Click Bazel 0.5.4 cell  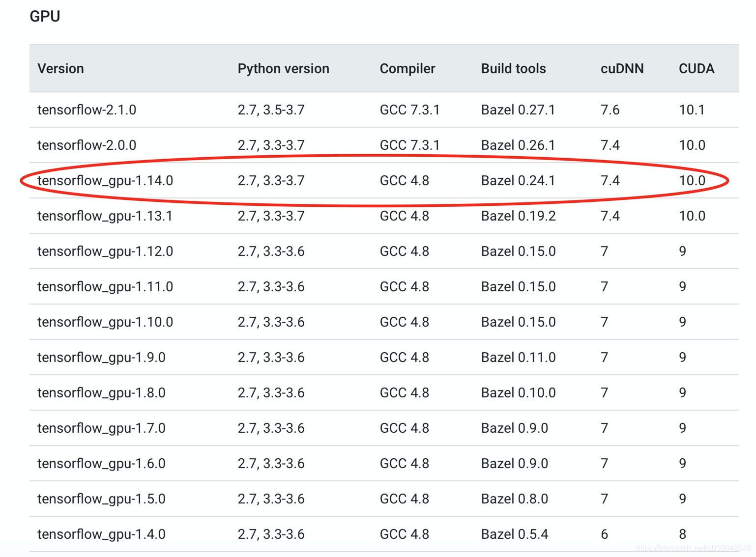click(514, 534)
